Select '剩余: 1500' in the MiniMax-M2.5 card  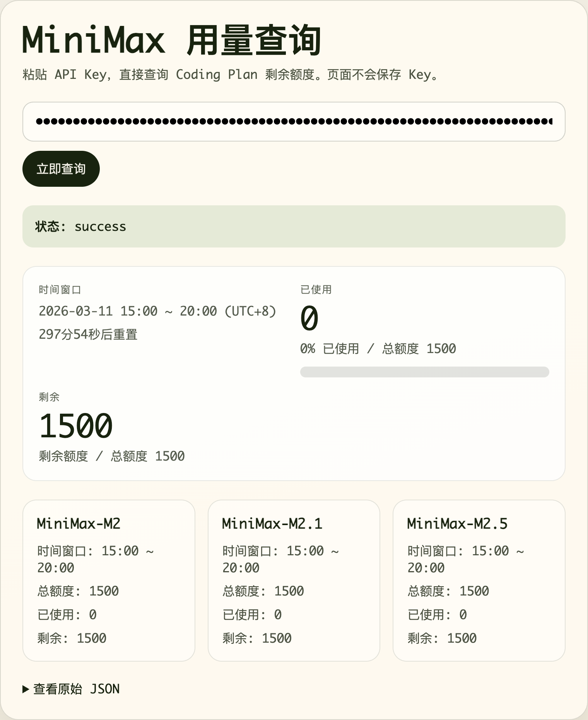coord(442,638)
